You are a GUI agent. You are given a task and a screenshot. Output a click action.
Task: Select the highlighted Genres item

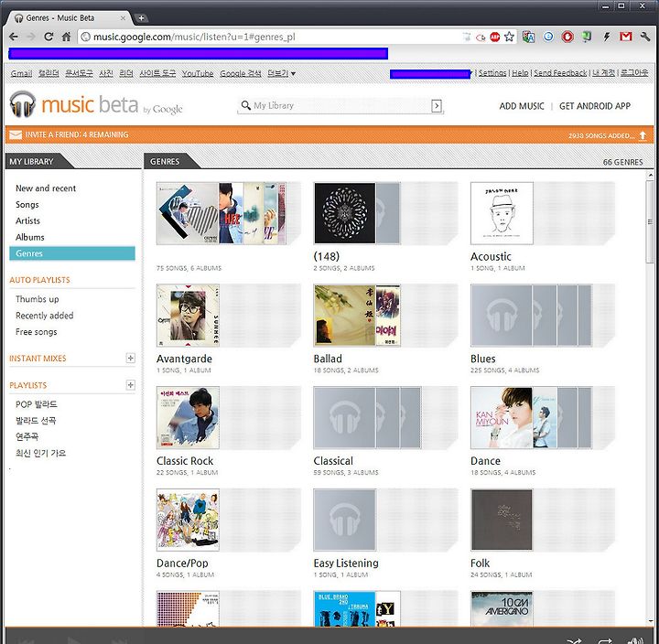coord(72,253)
